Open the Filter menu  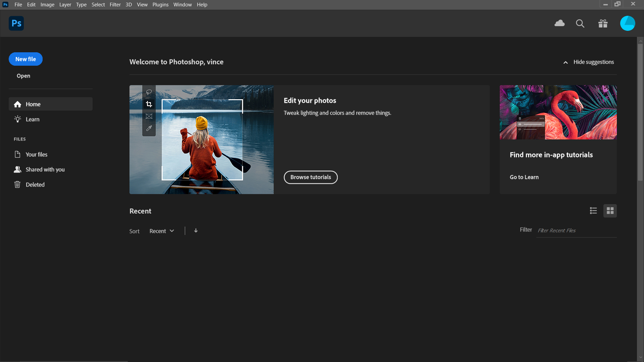pos(115,5)
